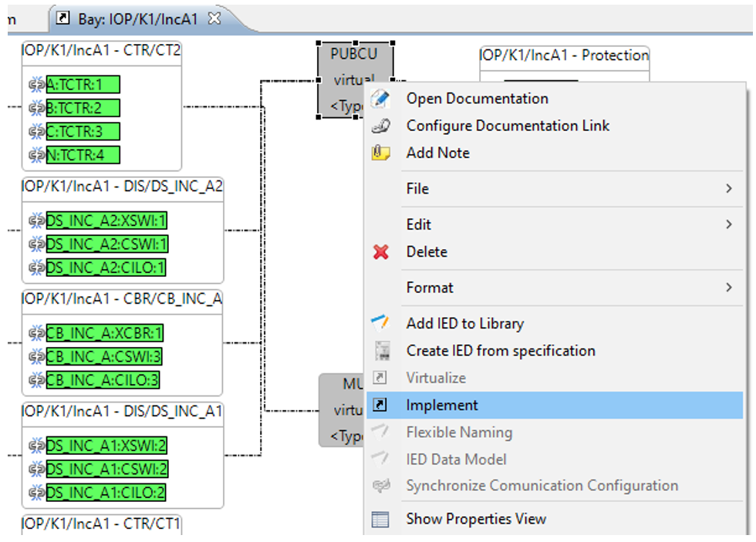Viewport: 756px width, 542px height.
Task: Select the CB_INC_A:XCBR:1 logical node
Action: point(104,334)
